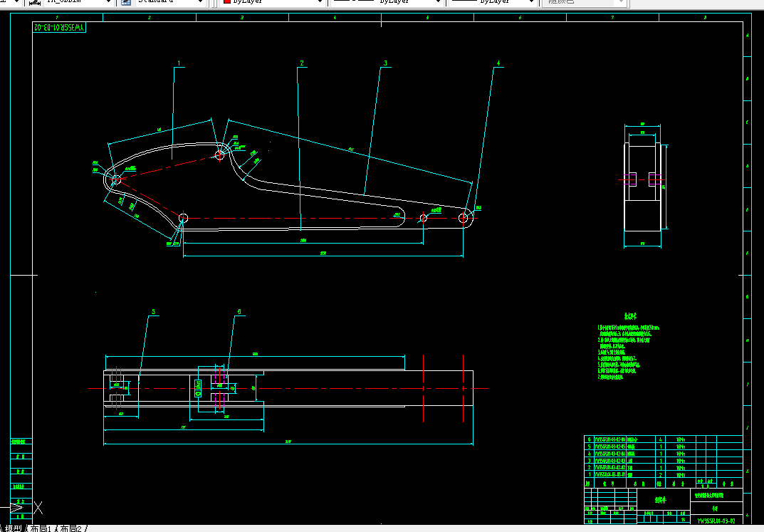Select balloon number 1 in the drawing
Viewport: 764px width, 532px height.
(179, 63)
